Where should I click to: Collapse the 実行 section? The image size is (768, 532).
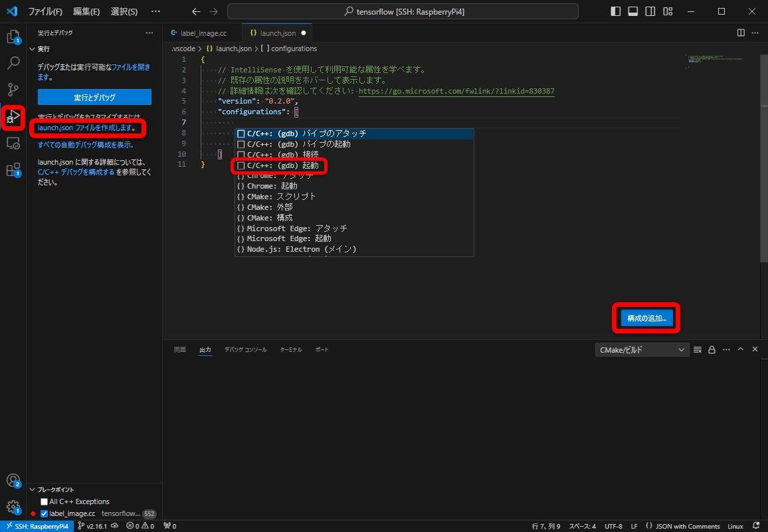coord(33,49)
